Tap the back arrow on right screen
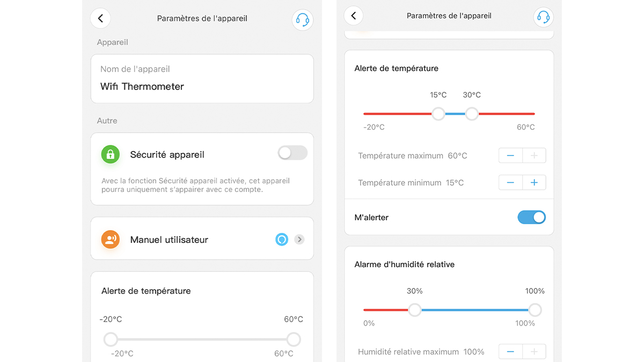 tap(353, 16)
